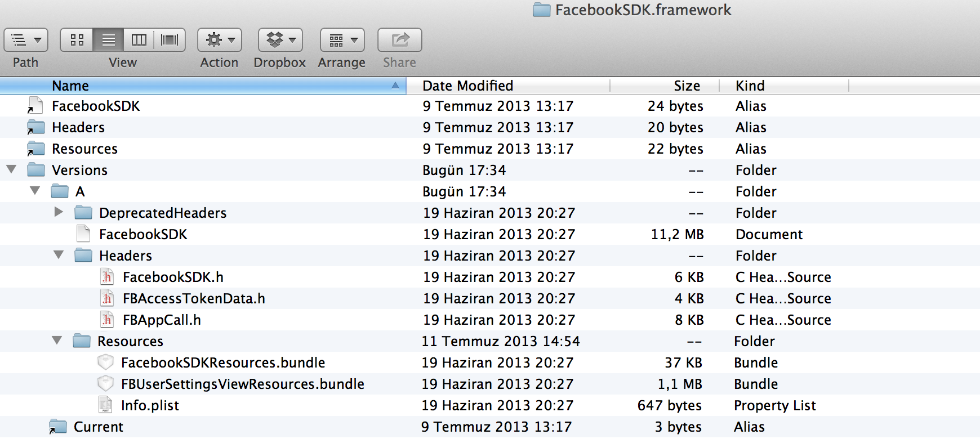
Task: Select the FBAccessTokenData.h file name
Action: point(194,298)
